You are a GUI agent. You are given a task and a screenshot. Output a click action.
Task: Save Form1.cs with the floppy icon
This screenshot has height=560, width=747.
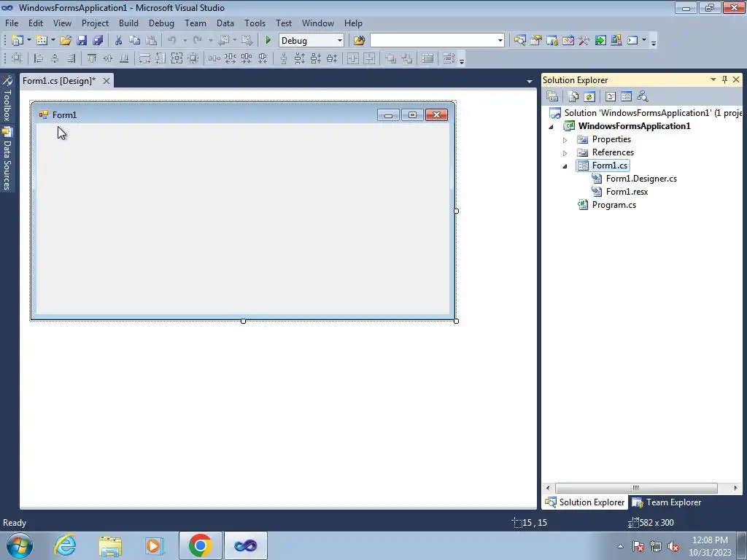[x=82, y=41]
